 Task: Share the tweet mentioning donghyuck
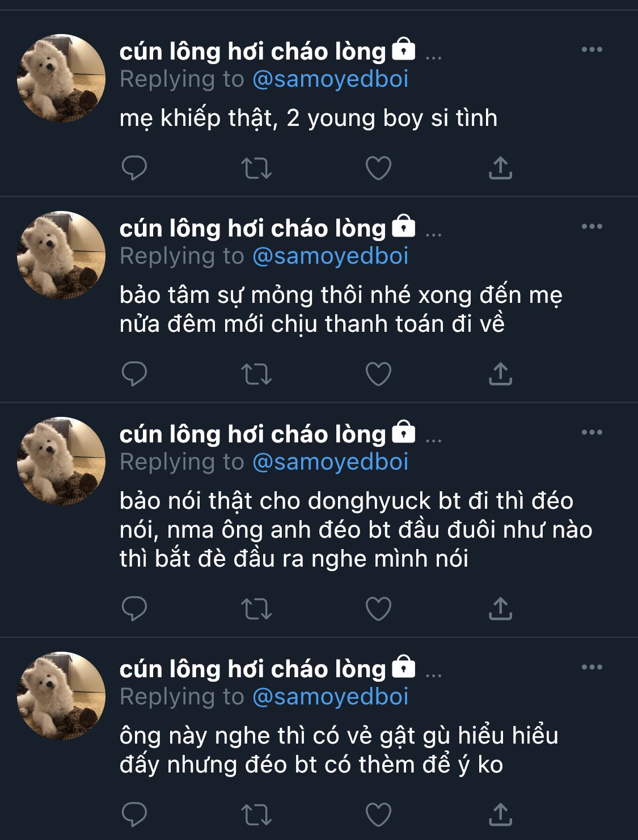tap(500, 609)
